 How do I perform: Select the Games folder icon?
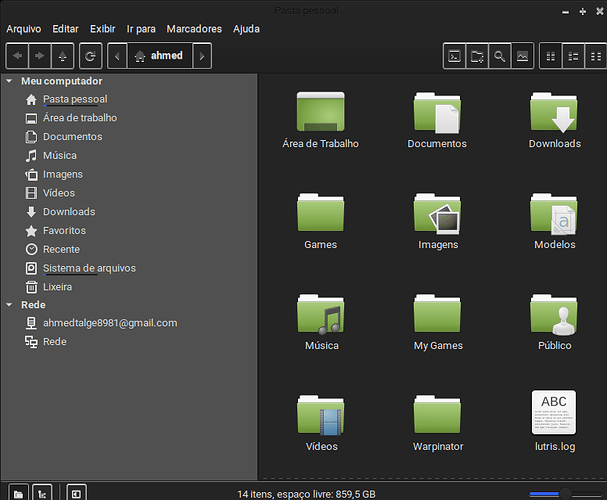321,212
